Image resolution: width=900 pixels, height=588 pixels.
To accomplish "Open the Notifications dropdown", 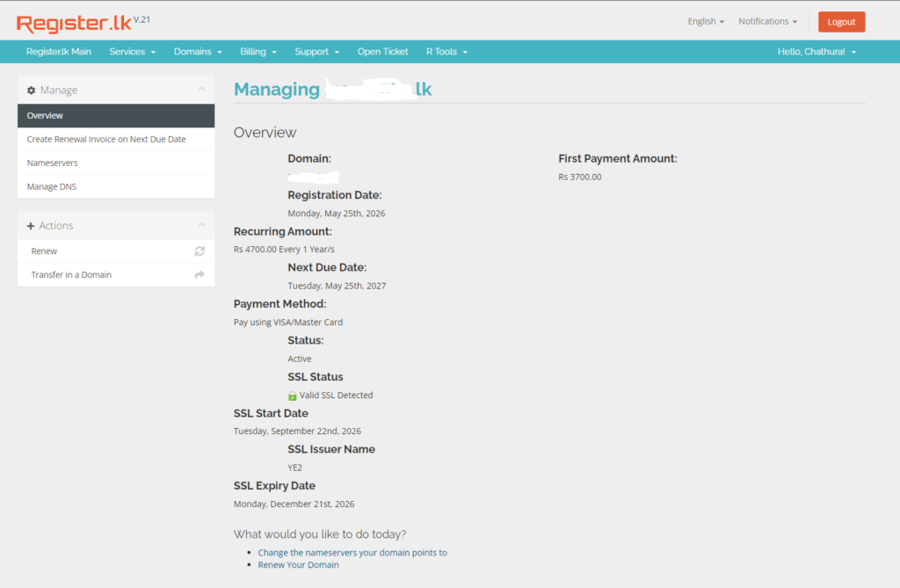I will pos(767,21).
